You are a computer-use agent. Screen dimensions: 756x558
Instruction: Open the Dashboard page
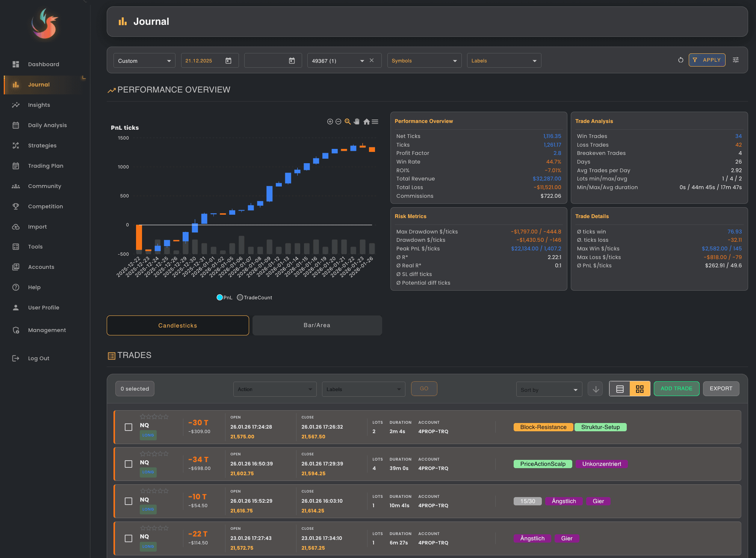point(44,64)
